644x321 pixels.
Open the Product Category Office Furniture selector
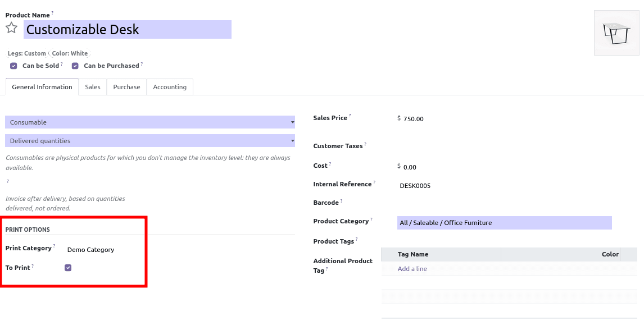pyautogui.click(x=504, y=223)
